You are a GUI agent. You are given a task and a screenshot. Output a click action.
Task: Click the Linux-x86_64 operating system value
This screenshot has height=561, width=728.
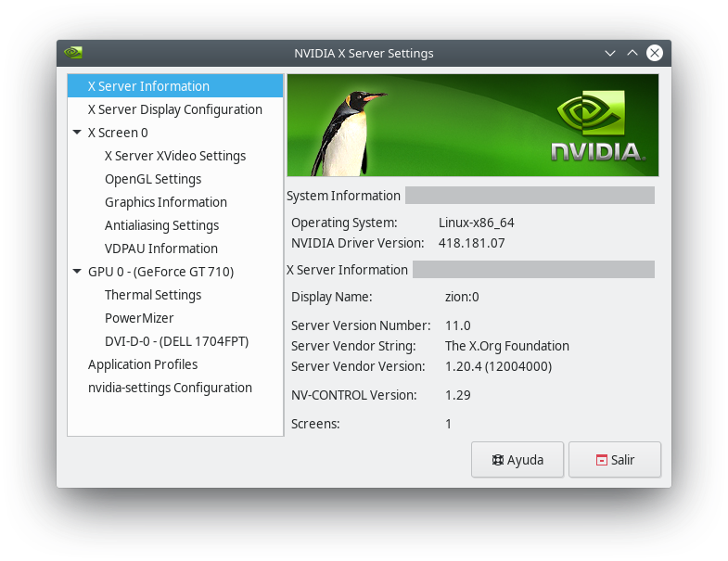[x=477, y=223]
